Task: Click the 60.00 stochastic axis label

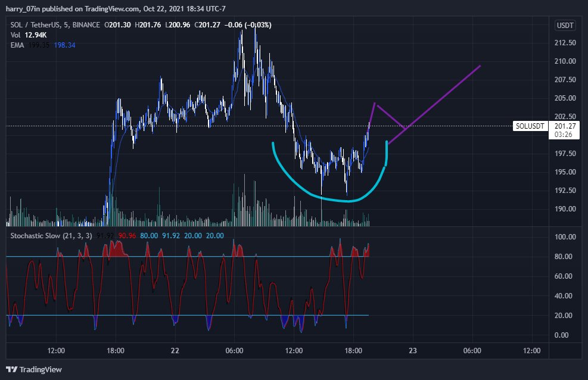Action: (x=563, y=276)
